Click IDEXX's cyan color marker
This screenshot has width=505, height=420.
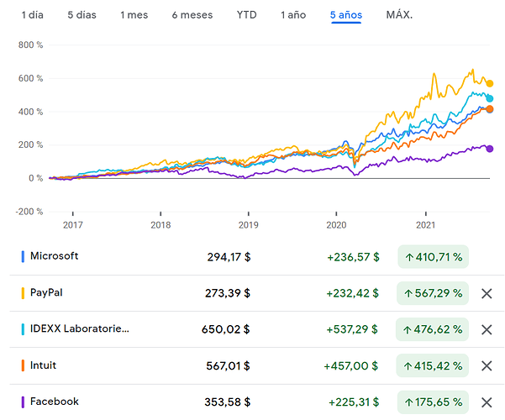click(23, 329)
